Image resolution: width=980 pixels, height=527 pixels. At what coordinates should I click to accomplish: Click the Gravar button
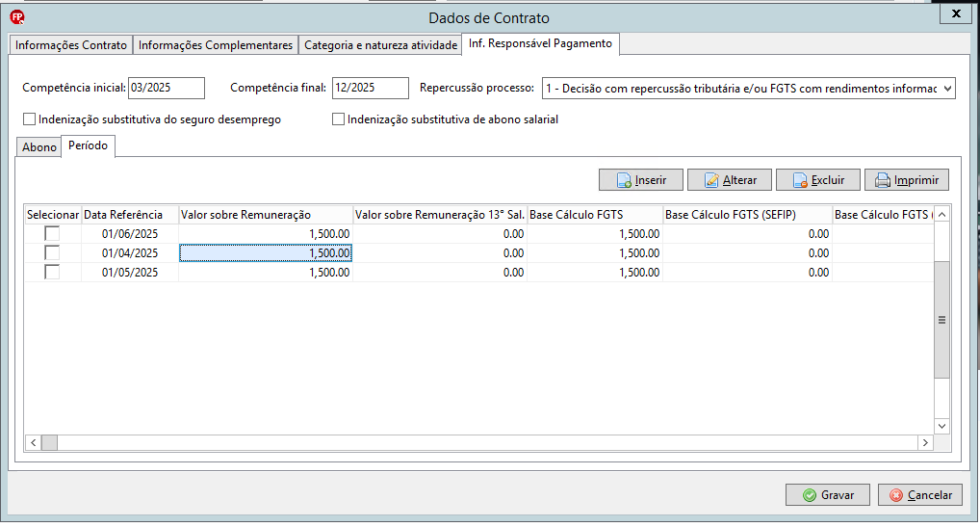(828, 495)
